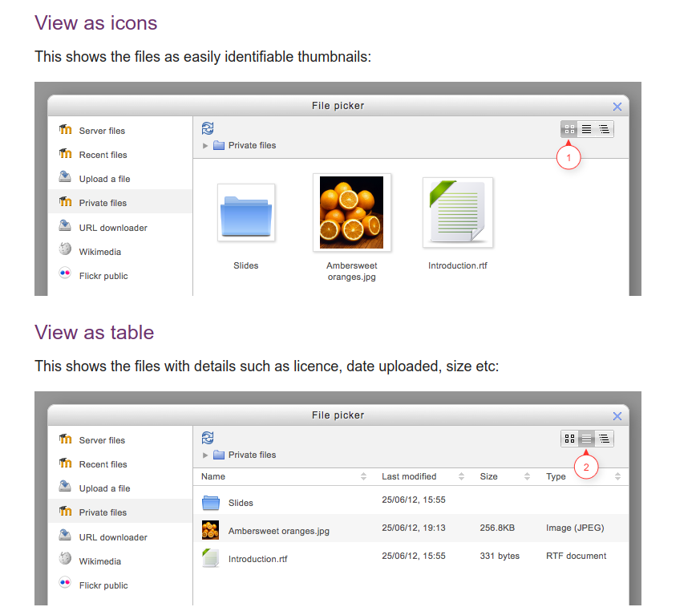
Task: Open the Introduction.rtf row in the table
Action: coord(257,559)
